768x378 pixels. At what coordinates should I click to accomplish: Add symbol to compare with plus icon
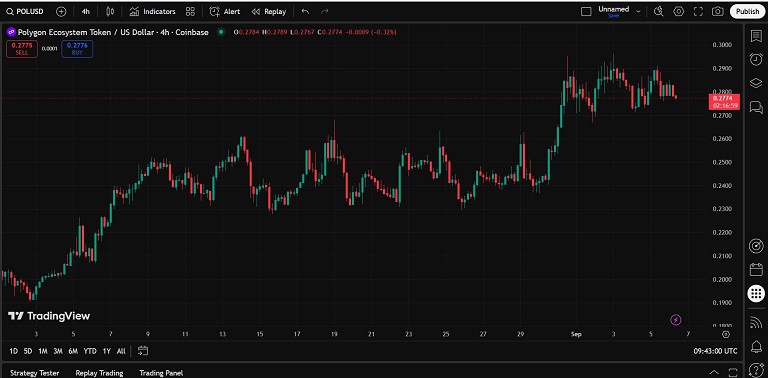pyautogui.click(x=61, y=11)
